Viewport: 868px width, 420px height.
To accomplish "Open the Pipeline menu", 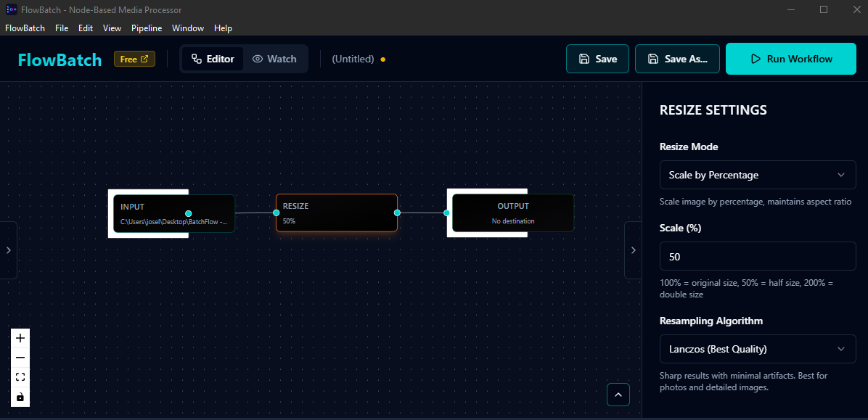I will (147, 28).
